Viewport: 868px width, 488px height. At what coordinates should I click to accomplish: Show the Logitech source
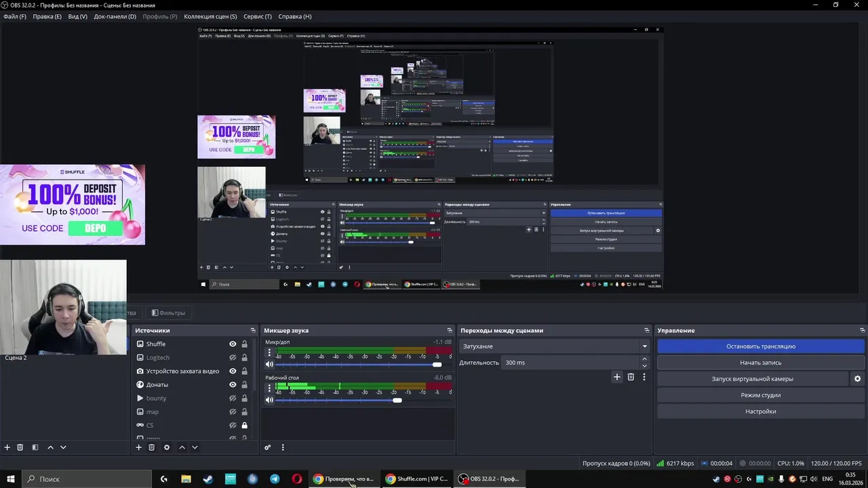(233, 358)
